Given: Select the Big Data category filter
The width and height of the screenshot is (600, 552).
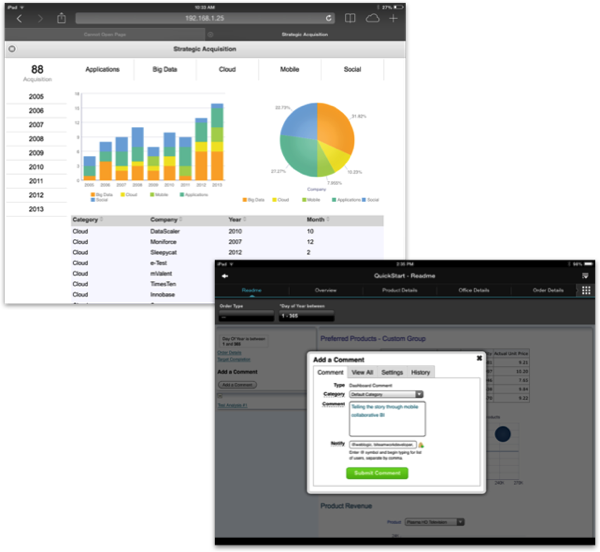Looking at the screenshot, I should [x=165, y=69].
